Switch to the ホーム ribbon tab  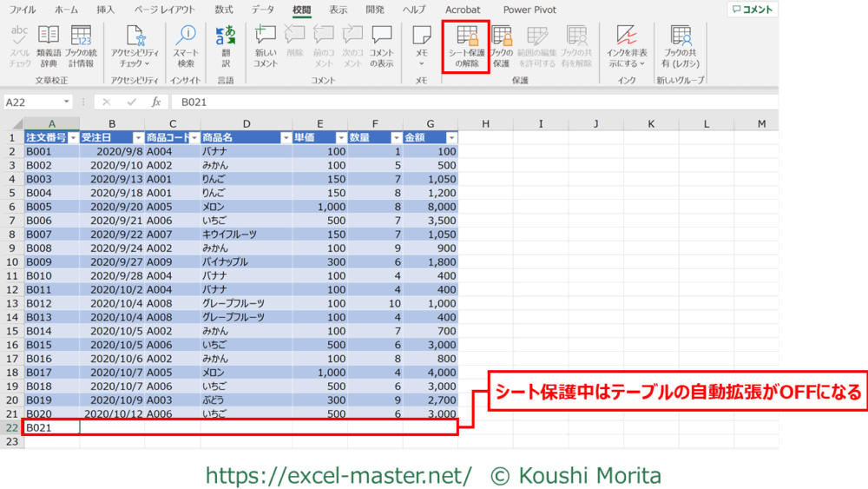click(x=66, y=10)
